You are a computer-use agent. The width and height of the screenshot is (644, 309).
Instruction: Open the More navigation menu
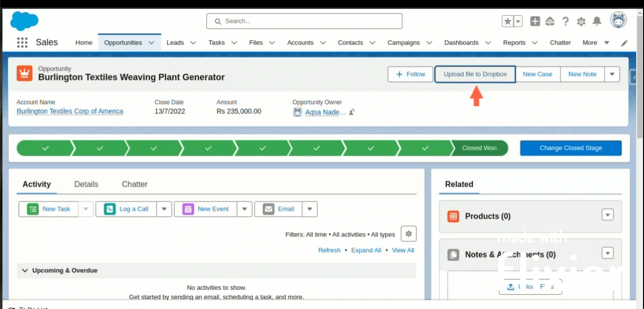point(596,42)
